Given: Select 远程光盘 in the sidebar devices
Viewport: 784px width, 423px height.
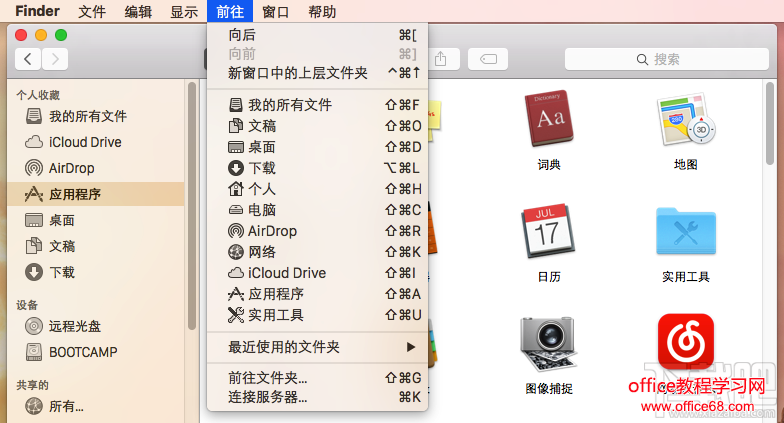Looking at the screenshot, I should pyautogui.click(x=96, y=326).
